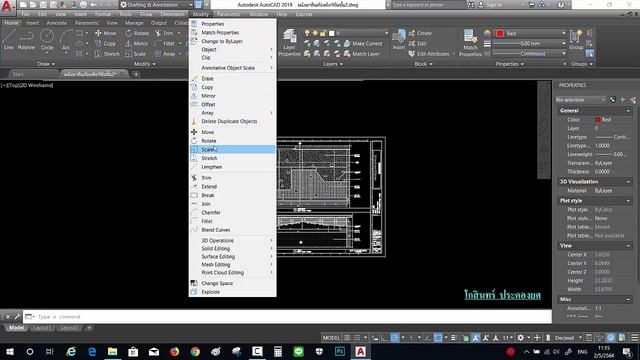Click Edit Attributes button
The width and height of the screenshot is (640, 360).
[429, 53]
